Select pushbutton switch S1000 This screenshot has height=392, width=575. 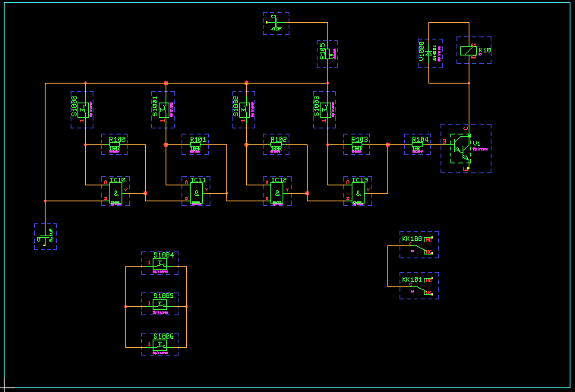pos(84,109)
